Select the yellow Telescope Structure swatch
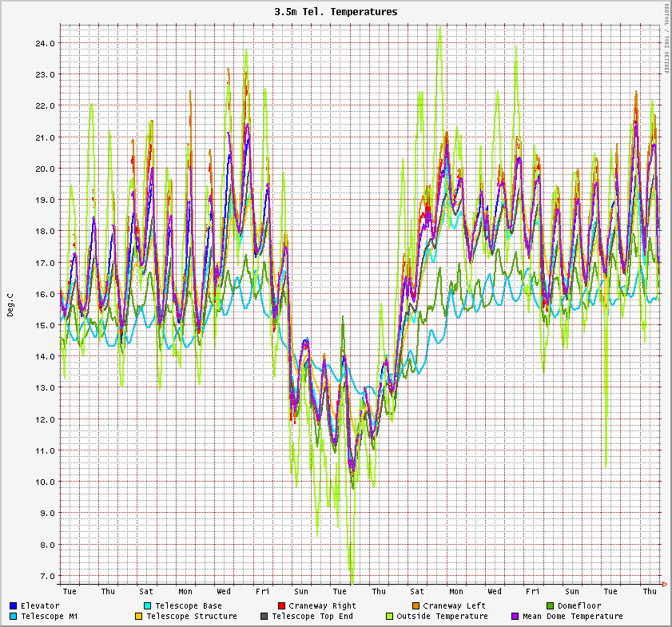The image size is (672, 627). (x=139, y=617)
